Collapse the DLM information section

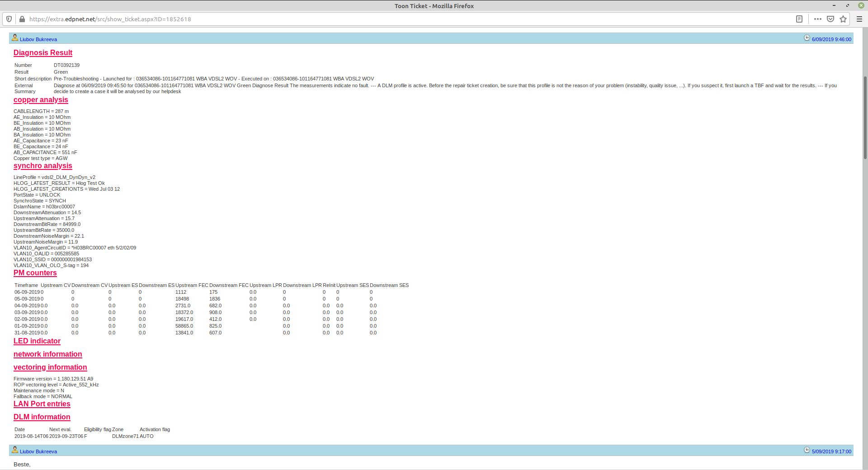(42, 417)
